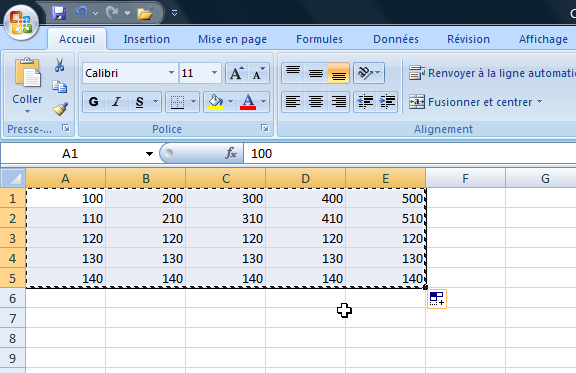
Task: Customize the Quick Access Toolbar
Action: 174,13
